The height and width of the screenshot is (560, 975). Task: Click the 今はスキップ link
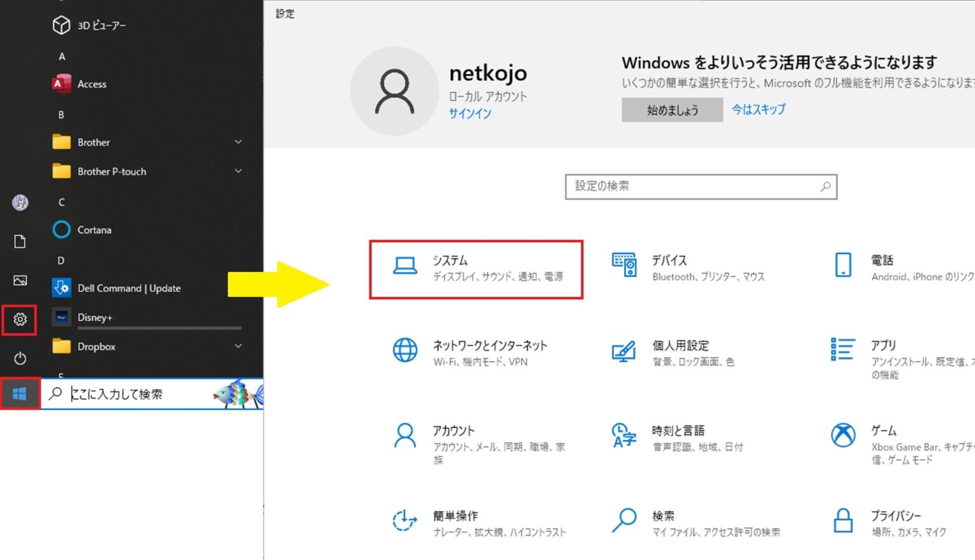[x=758, y=109]
